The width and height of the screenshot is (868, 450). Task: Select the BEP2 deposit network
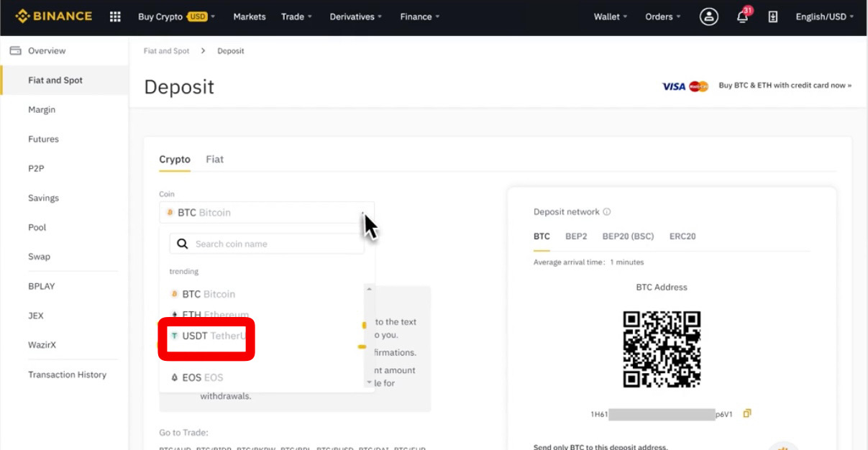click(576, 237)
